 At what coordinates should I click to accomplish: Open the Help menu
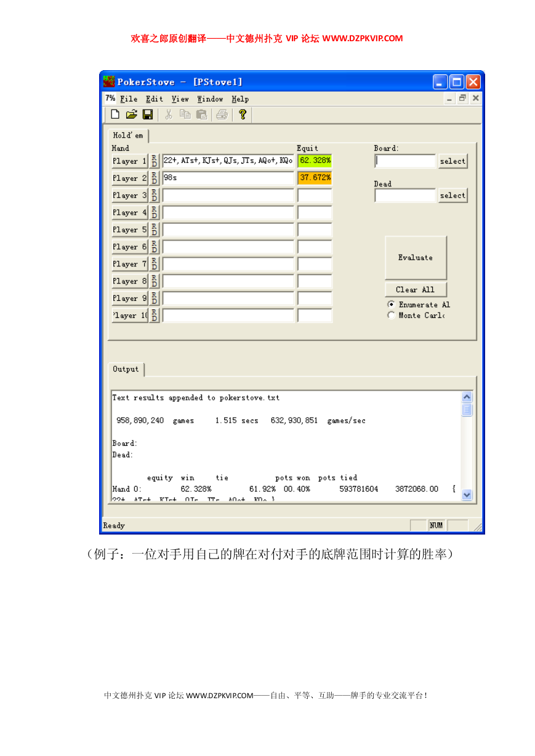click(x=240, y=98)
